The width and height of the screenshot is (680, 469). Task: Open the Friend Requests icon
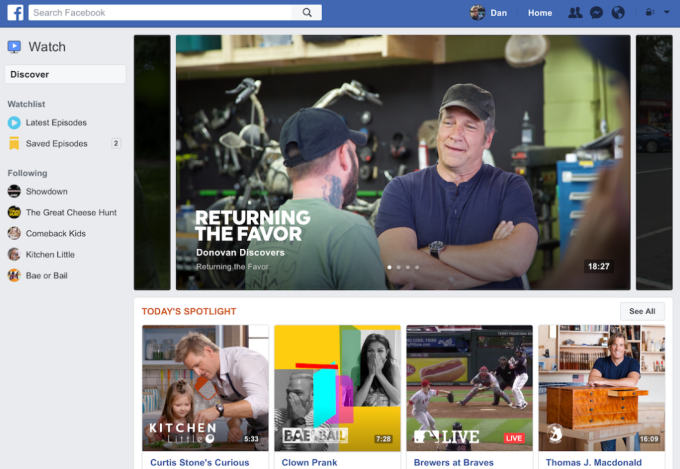[575, 13]
